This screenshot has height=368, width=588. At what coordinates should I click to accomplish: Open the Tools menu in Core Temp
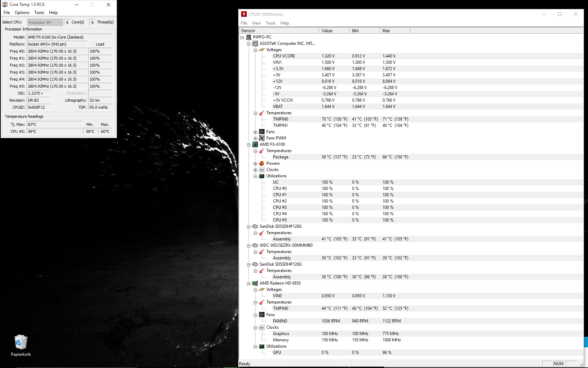pyautogui.click(x=39, y=13)
